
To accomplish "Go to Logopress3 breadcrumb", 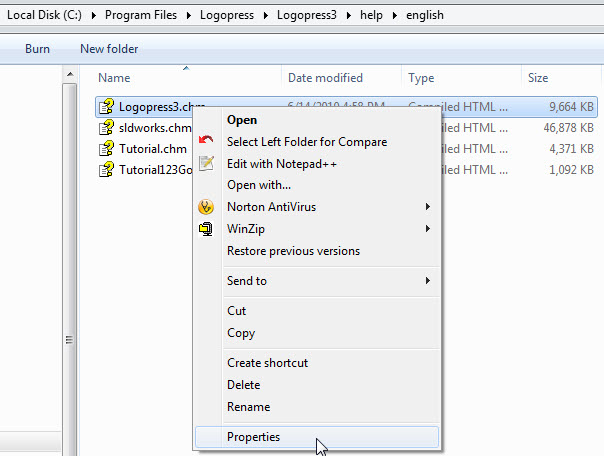I will (x=307, y=15).
